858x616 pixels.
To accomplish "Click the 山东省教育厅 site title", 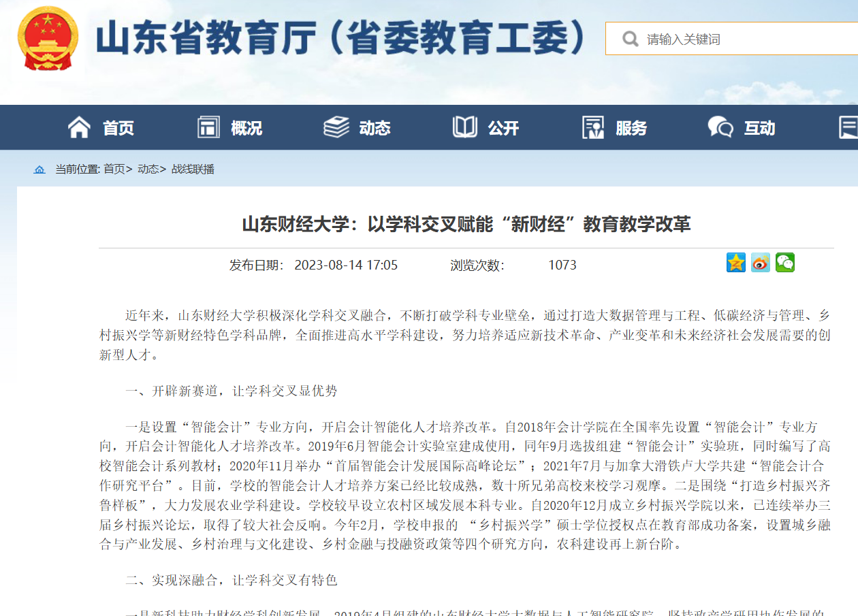I will pos(340,38).
